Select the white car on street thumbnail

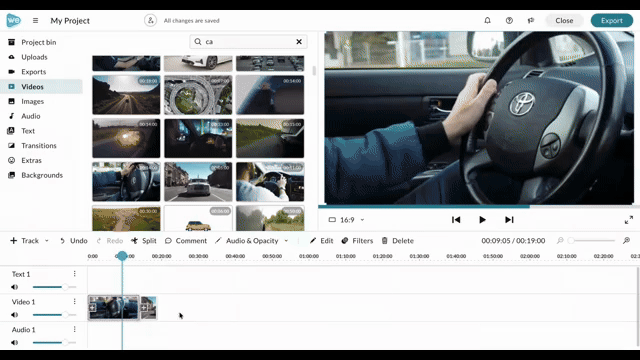pyautogui.click(x=198, y=182)
